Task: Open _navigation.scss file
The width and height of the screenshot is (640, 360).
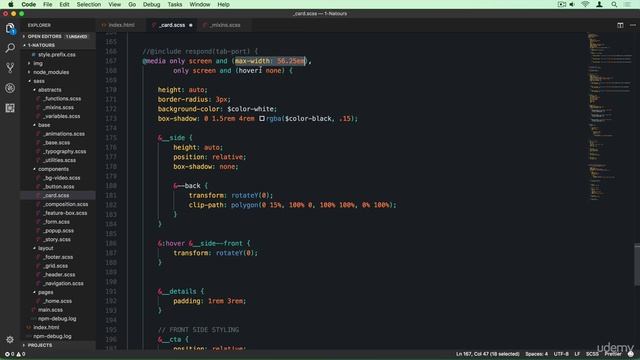Action: click(x=63, y=283)
